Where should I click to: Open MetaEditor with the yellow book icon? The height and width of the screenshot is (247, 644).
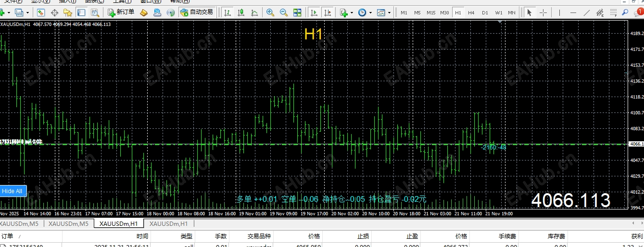tap(144, 12)
